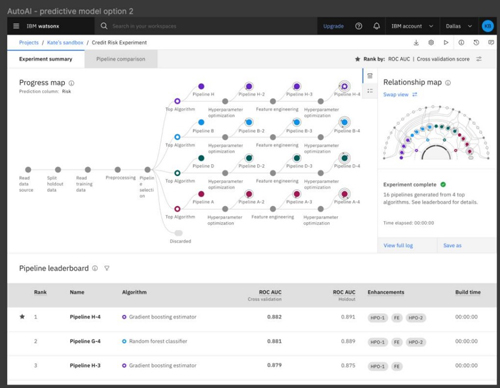
Task: Click the history clock icon
Action: tap(476, 43)
